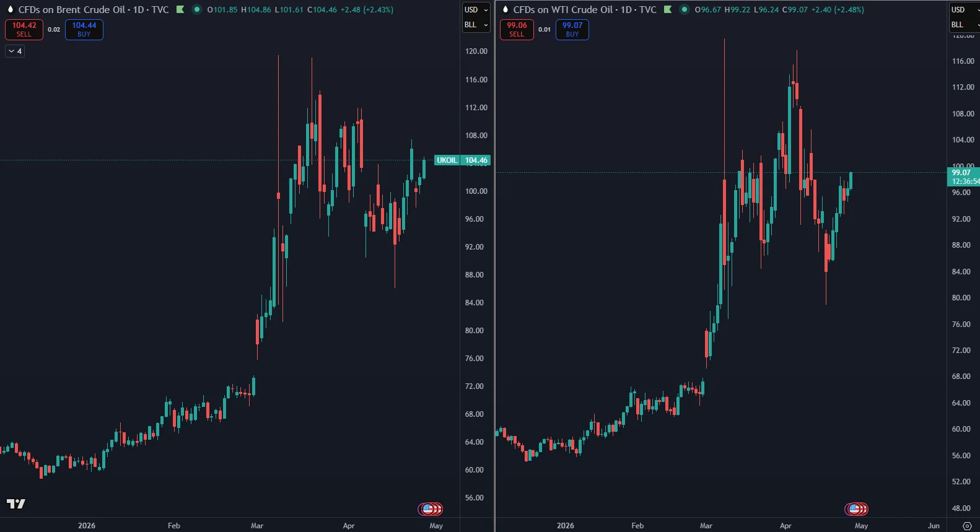Click the US economic events flag on the WTI chart

pyautogui.click(x=855, y=509)
